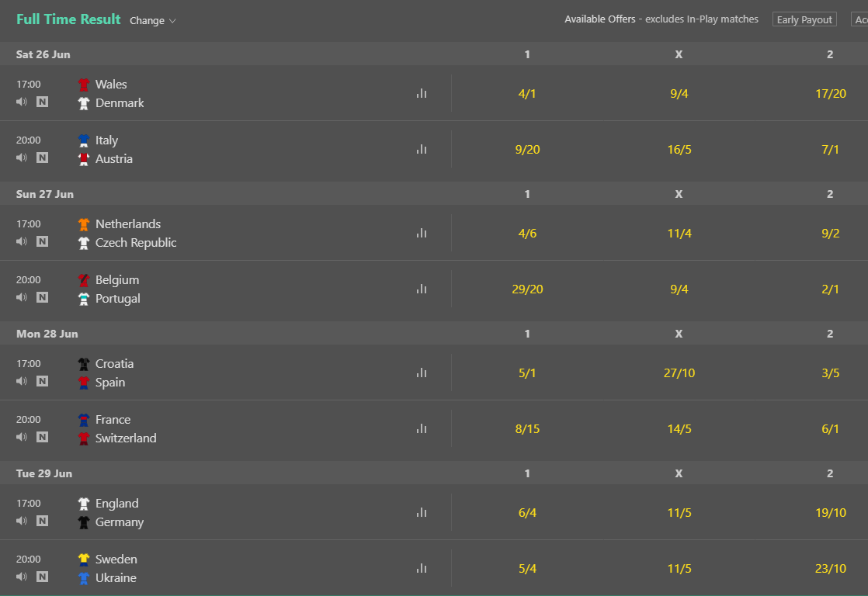This screenshot has height=596, width=868.
Task: Click audio speaker icon for Sweden v Ukraine
Action: coord(22,577)
